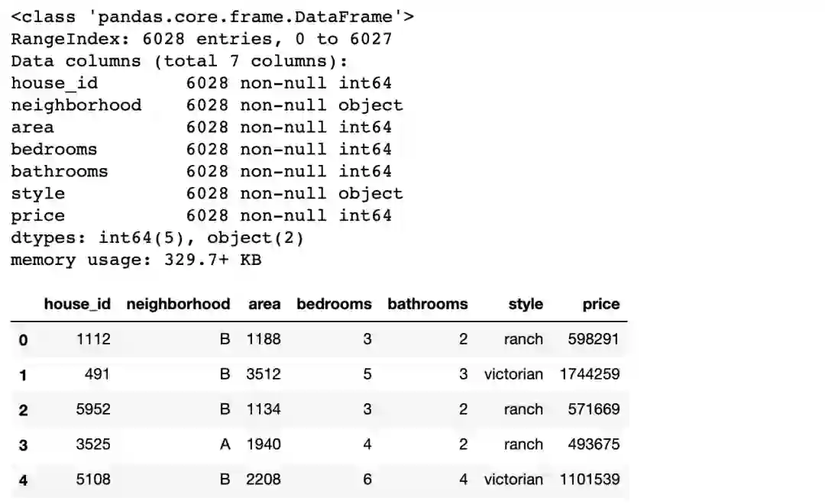Click the dtypes summary line
The width and height of the screenshot is (825, 504).
tap(157, 238)
